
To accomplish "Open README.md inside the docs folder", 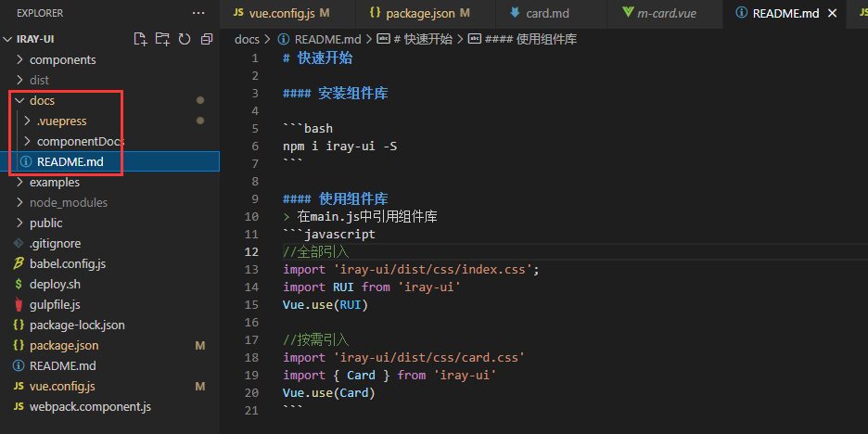I will [x=109, y=161].
